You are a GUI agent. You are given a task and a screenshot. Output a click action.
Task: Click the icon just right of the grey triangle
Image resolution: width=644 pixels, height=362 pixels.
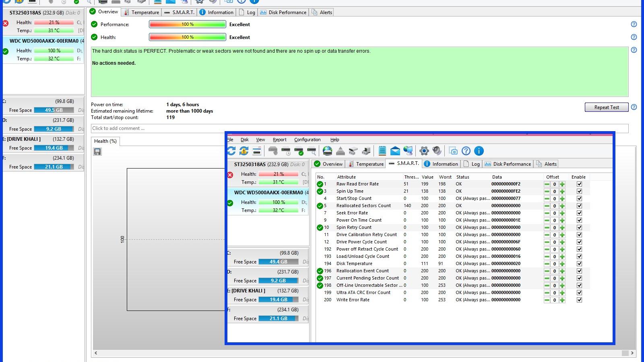pyautogui.click(x=353, y=151)
